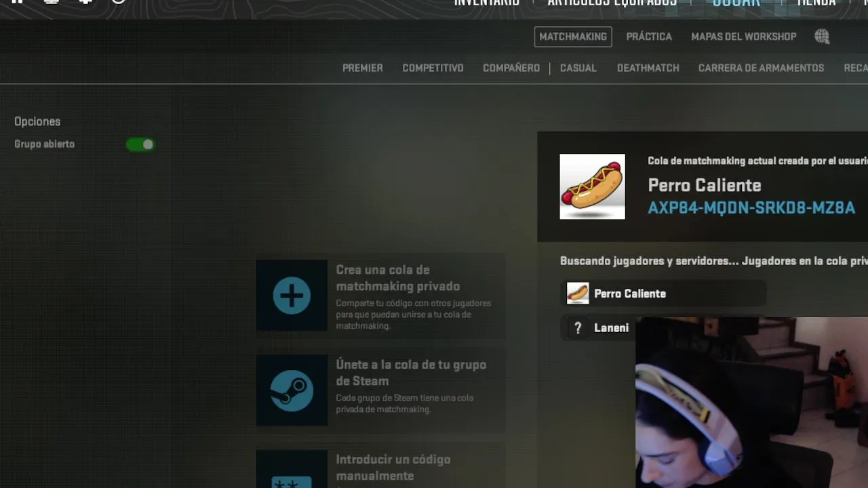Click the large hot dog avatar image
The image size is (868, 488).
click(x=592, y=186)
